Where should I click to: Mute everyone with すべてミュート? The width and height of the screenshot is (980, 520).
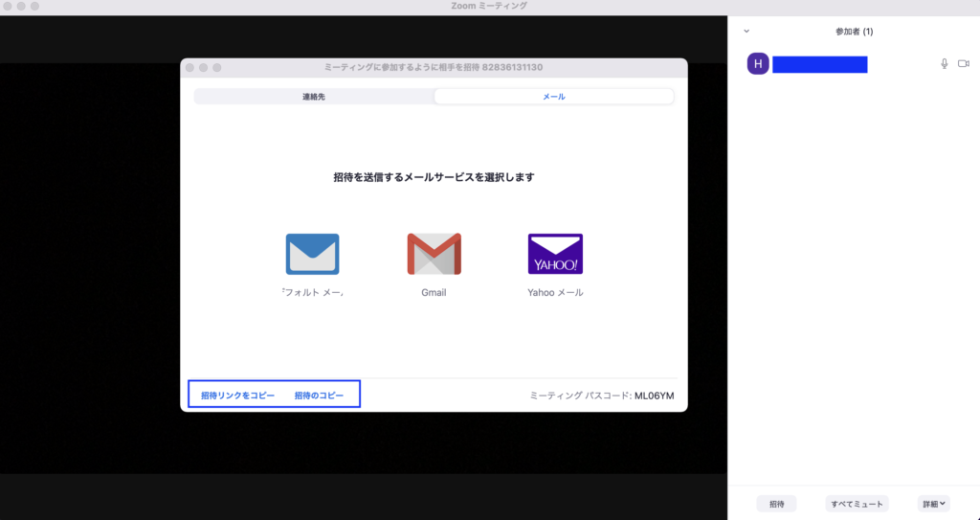click(x=857, y=504)
